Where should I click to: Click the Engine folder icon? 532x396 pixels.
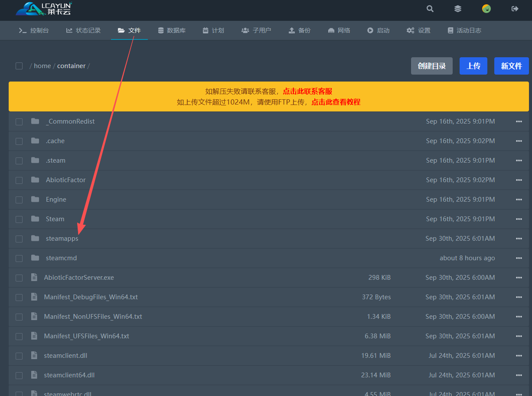[35, 199]
